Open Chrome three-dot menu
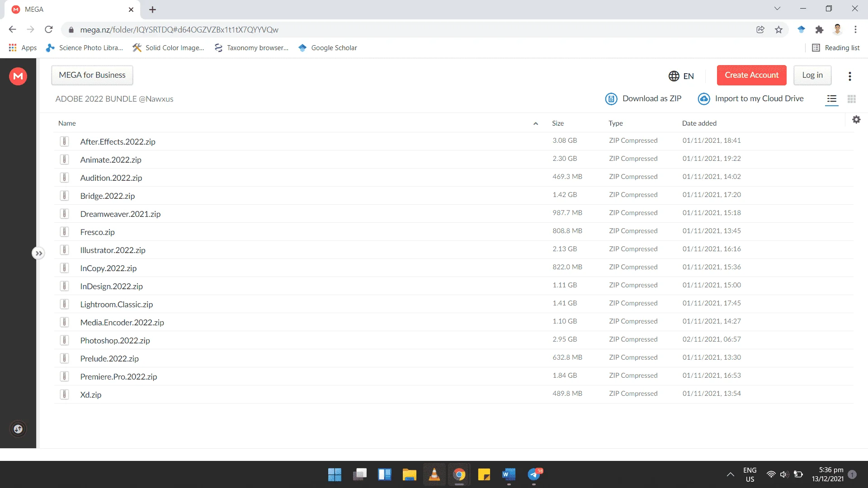868x488 pixels. (855, 29)
